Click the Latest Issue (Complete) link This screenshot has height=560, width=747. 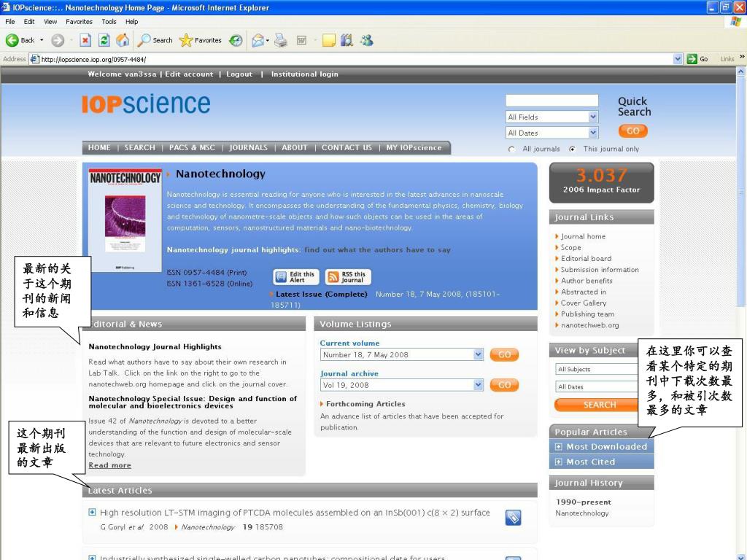click(321, 295)
